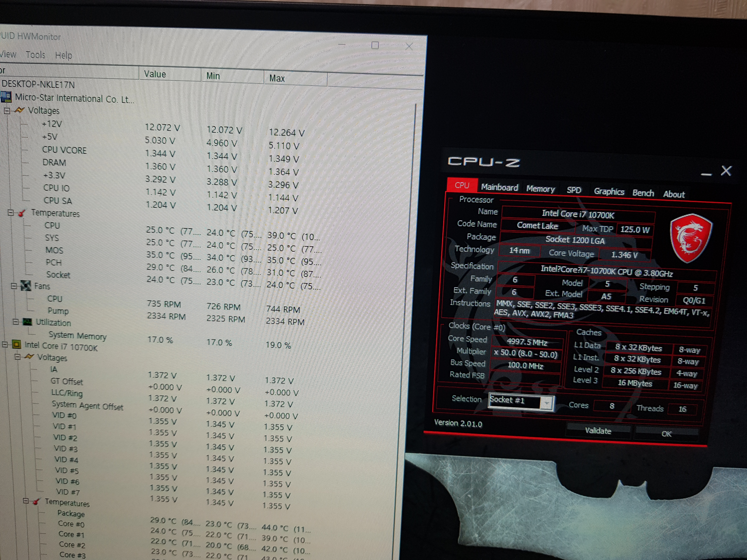The width and height of the screenshot is (747, 560).
Task: Click the Level 3 cache value 16 MBytes
Action: 635,383
